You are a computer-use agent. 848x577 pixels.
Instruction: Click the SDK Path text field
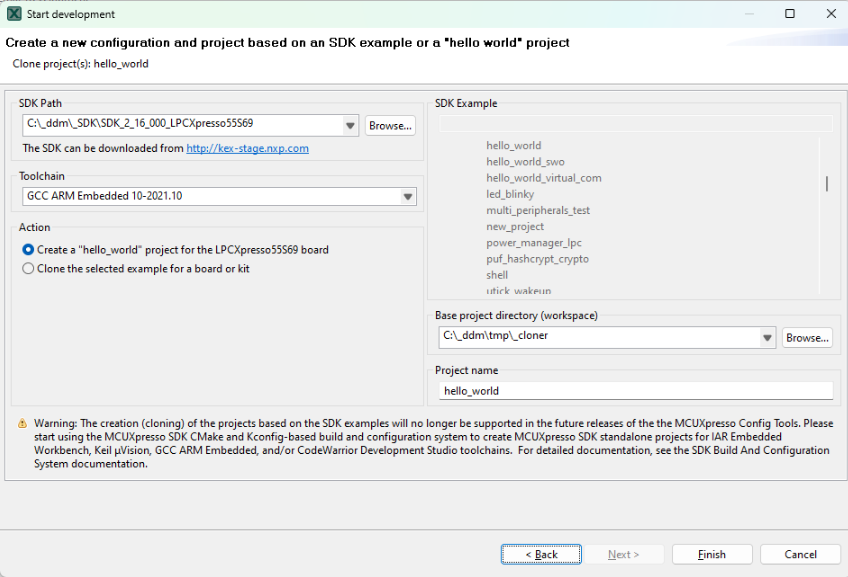(183, 125)
